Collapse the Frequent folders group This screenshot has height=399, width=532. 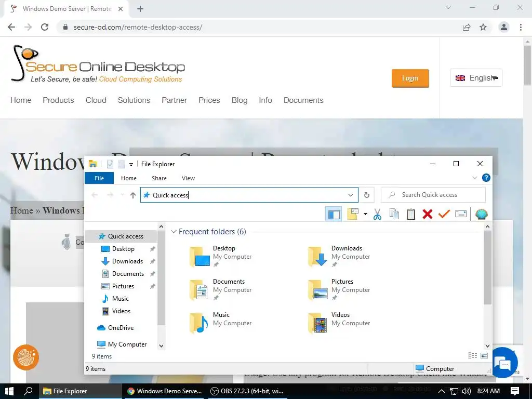click(x=174, y=232)
